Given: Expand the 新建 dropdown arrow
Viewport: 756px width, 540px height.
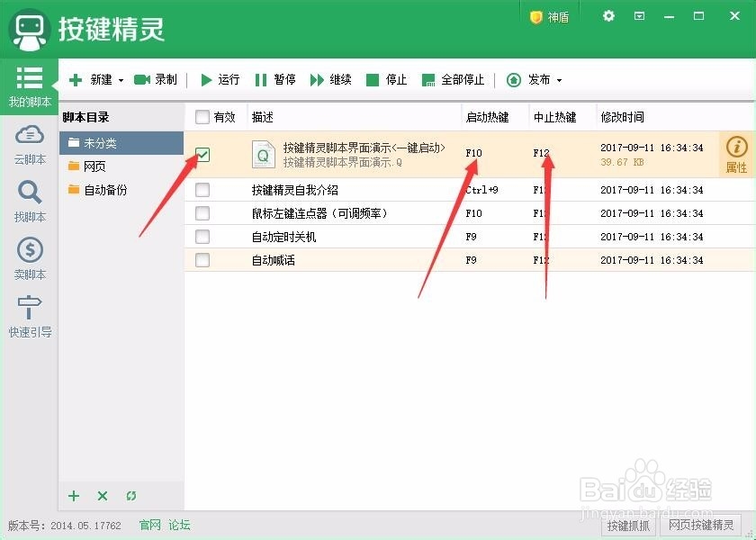Looking at the screenshot, I should pyautogui.click(x=121, y=80).
